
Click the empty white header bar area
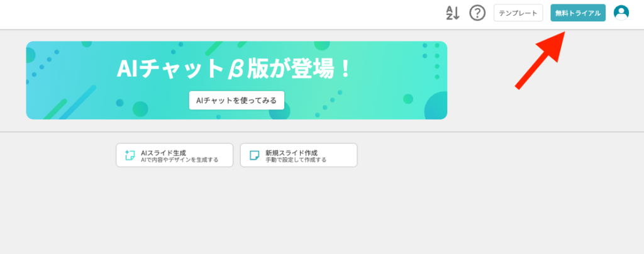(222, 14)
